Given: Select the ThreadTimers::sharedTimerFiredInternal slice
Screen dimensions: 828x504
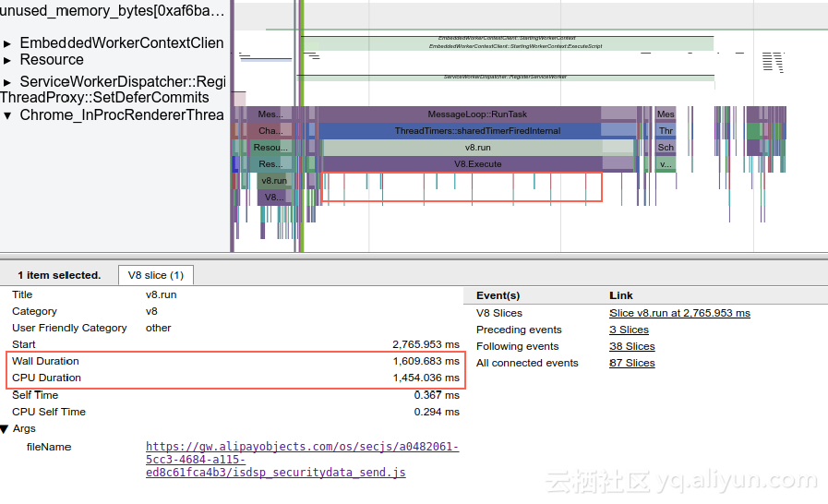Looking at the screenshot, I should point(477,130).
